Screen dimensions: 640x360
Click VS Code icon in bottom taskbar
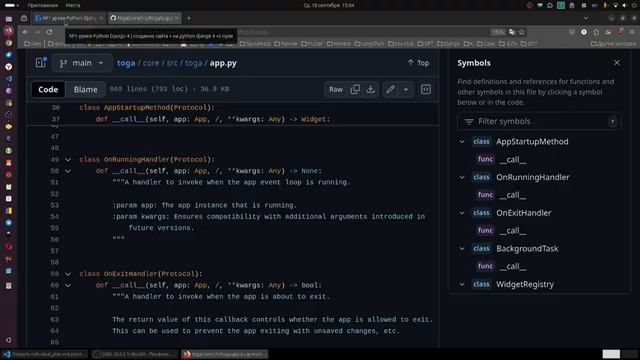click(x=7, y=354)
